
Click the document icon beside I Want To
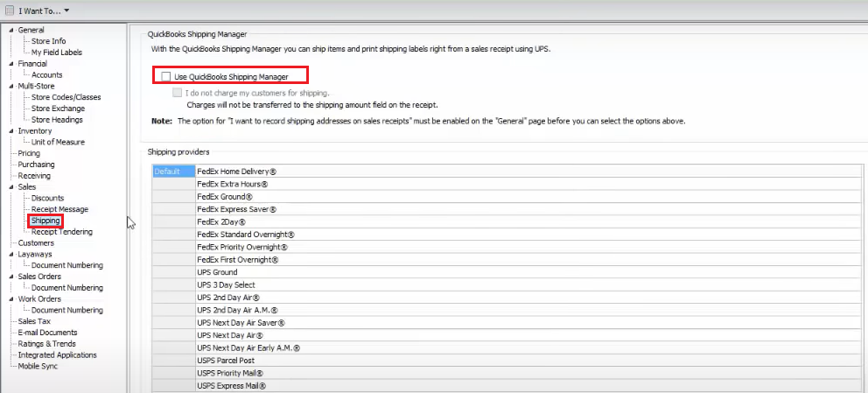10,11
